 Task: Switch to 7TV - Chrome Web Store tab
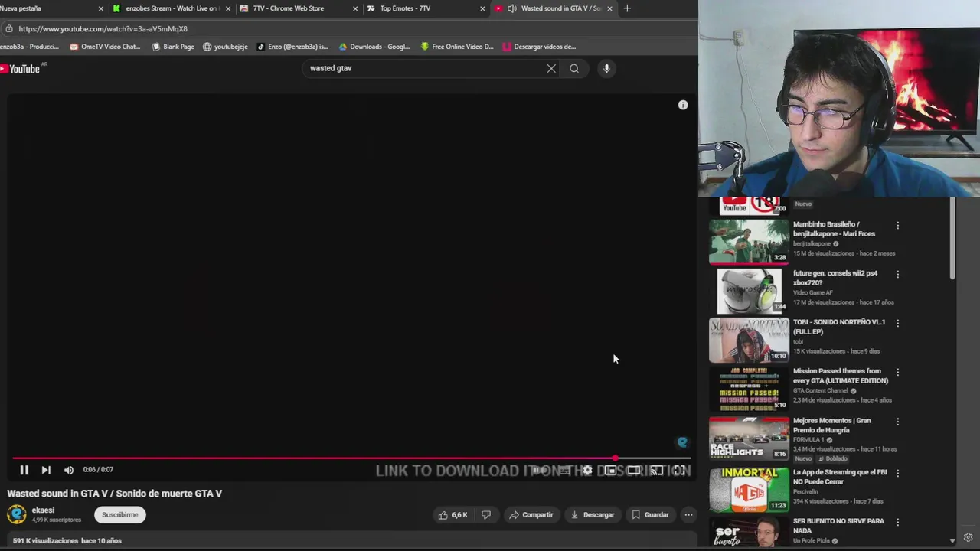coord(297,8)
